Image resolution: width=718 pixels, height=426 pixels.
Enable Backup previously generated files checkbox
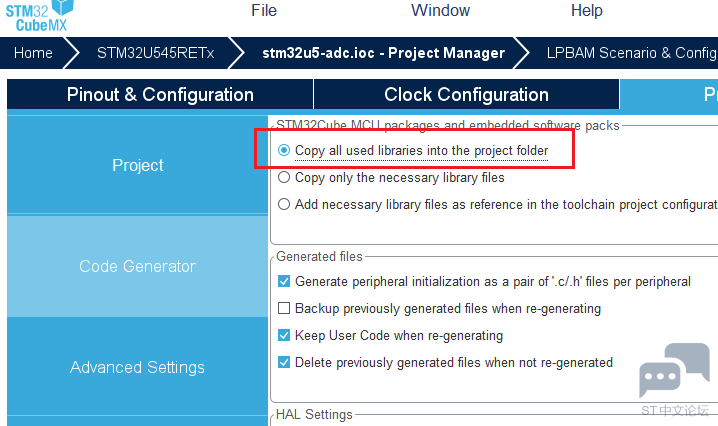[x=284, y=308]
